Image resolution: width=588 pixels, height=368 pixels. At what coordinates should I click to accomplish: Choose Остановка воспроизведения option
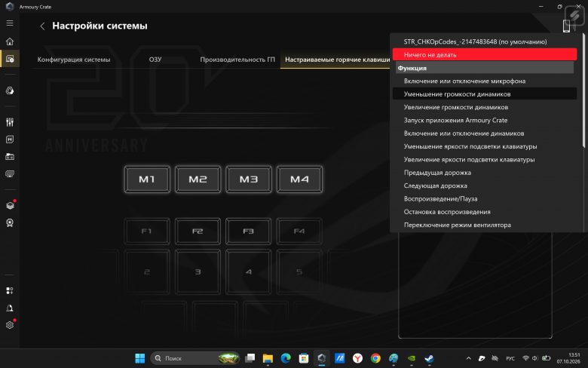point(485,212)
